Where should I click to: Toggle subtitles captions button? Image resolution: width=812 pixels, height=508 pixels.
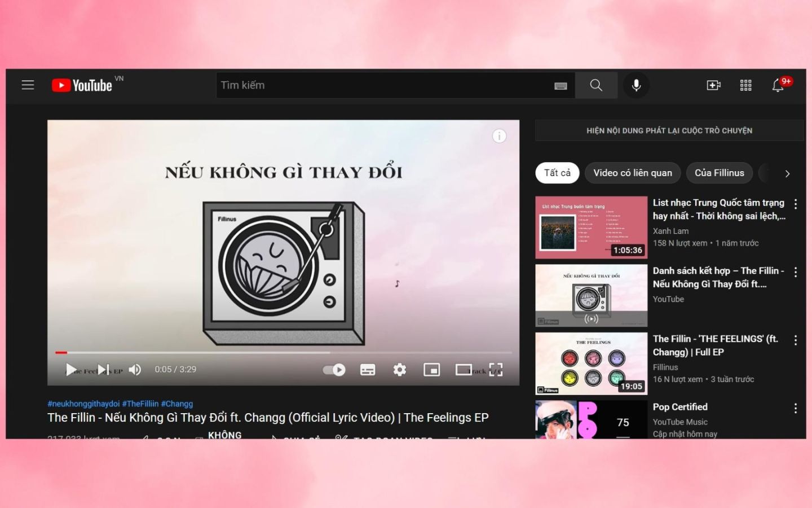tap(368, 370)
